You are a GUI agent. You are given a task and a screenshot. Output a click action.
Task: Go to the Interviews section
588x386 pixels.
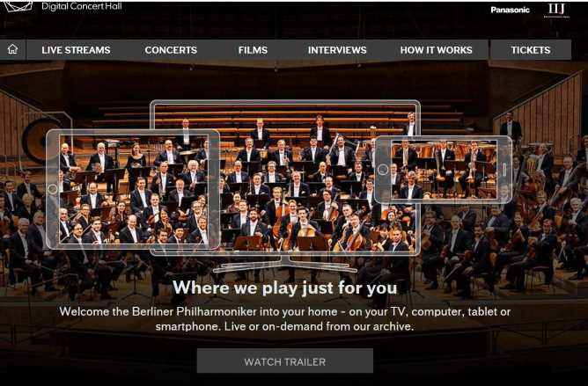tap(337, 50)
